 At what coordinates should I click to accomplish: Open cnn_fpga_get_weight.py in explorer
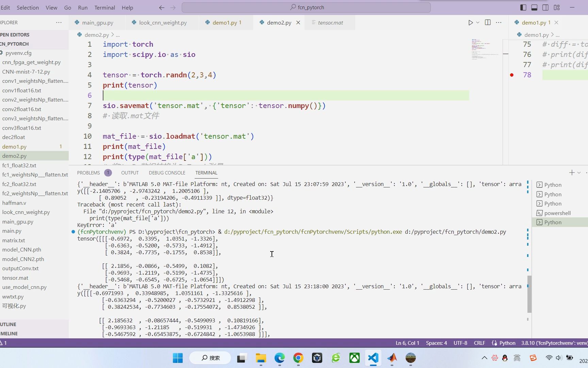(34, 62)
